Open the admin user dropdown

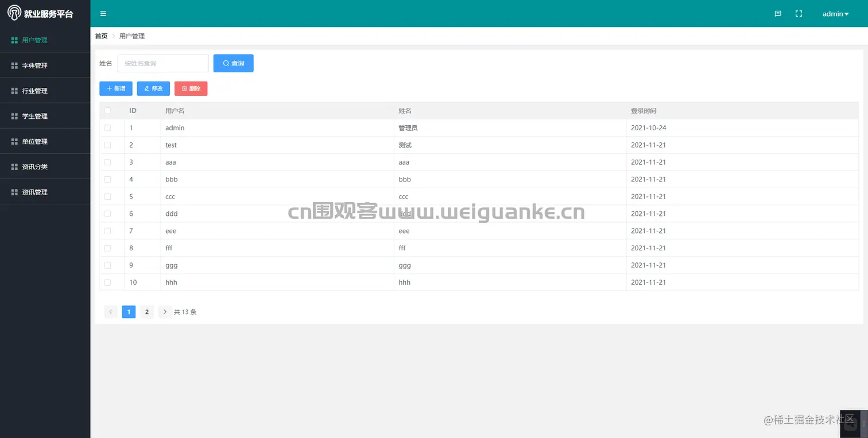[x=835, y=14]
